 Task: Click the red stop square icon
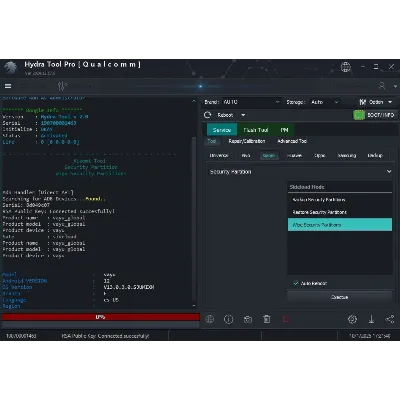(x=286, y=320)
